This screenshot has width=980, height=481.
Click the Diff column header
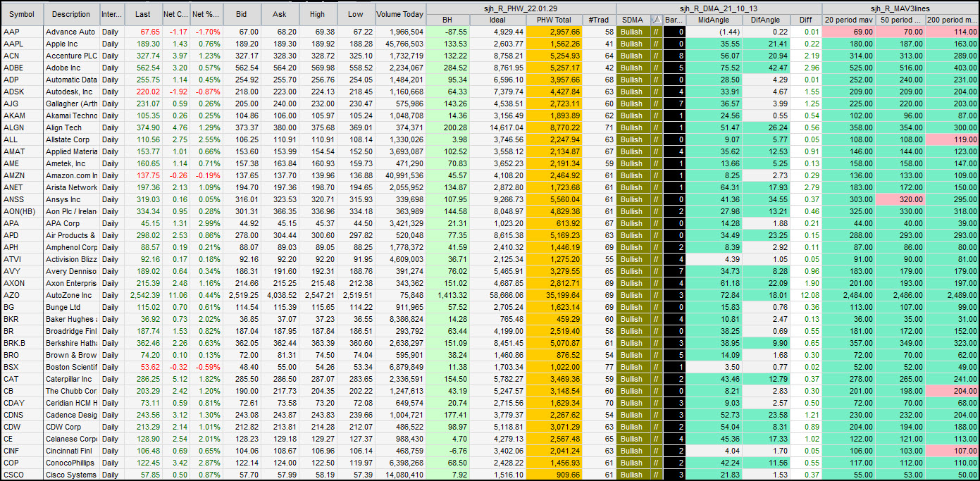[805, 20]
